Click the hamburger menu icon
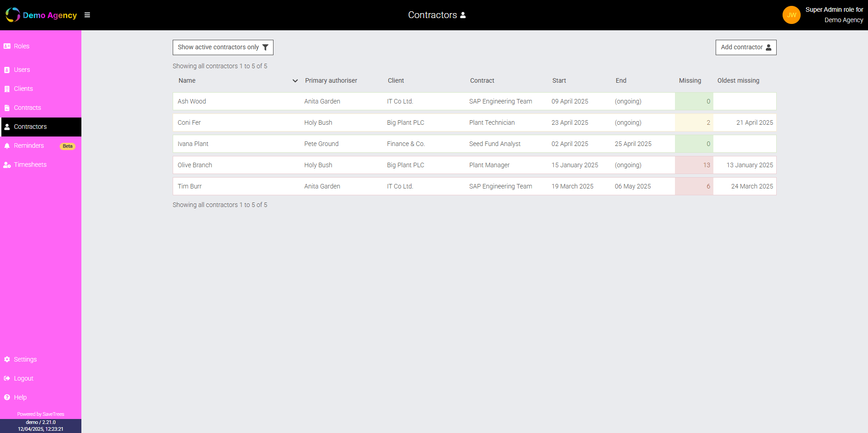The width and height of the screenshot is (868, 433). [87, 15]
